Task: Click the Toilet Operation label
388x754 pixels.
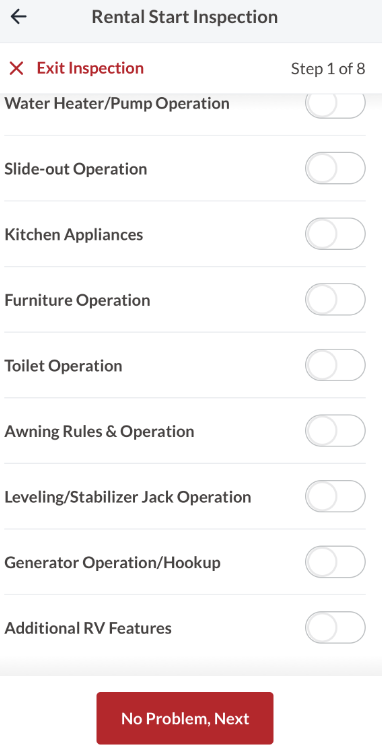Action: (x=63, y=366)
